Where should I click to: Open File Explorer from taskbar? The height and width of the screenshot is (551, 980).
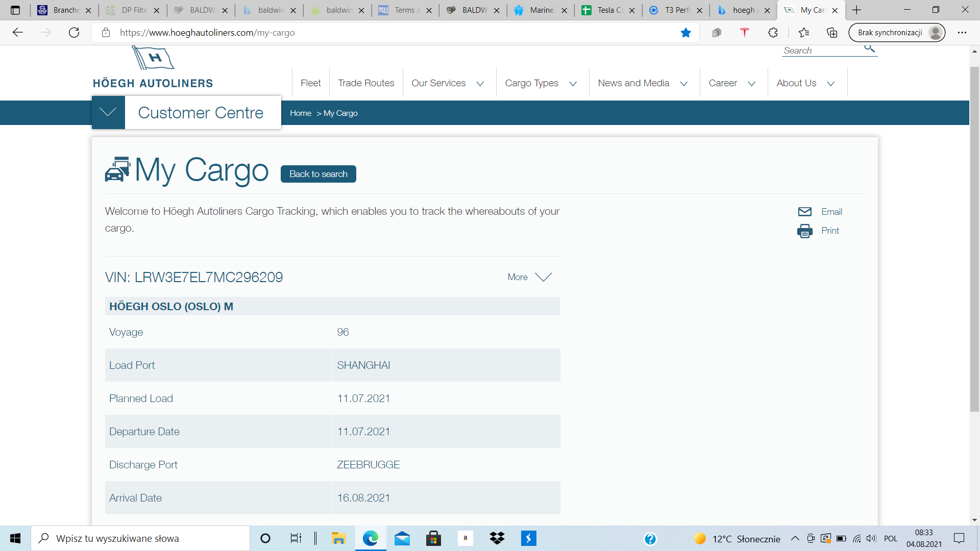click(338, 538)
